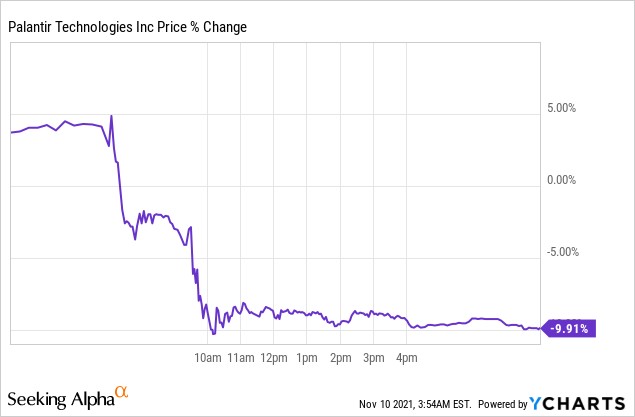Click the 2pm time axis label
The image size is (635, 417).
point(341,358)
